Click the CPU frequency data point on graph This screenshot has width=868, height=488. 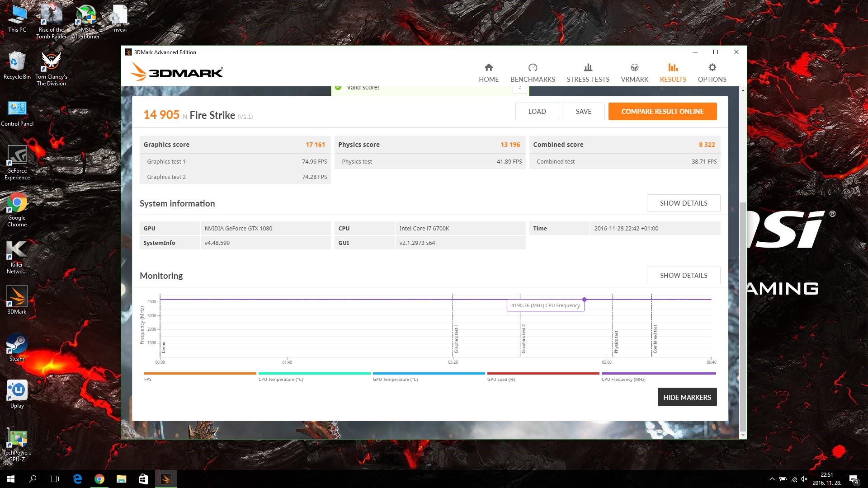click(x=585, y=300)
